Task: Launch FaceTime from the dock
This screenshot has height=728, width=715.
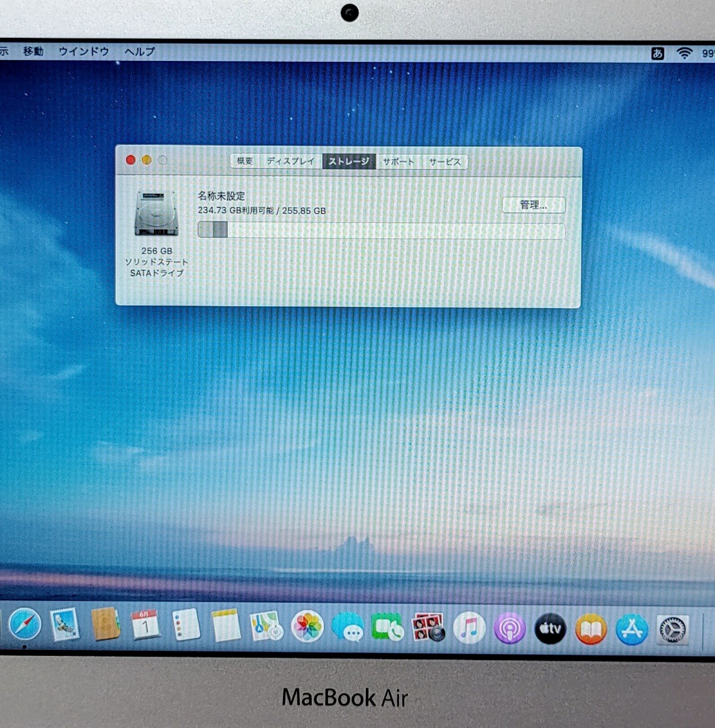Action: pyautogui.click(x=388, y=628)
